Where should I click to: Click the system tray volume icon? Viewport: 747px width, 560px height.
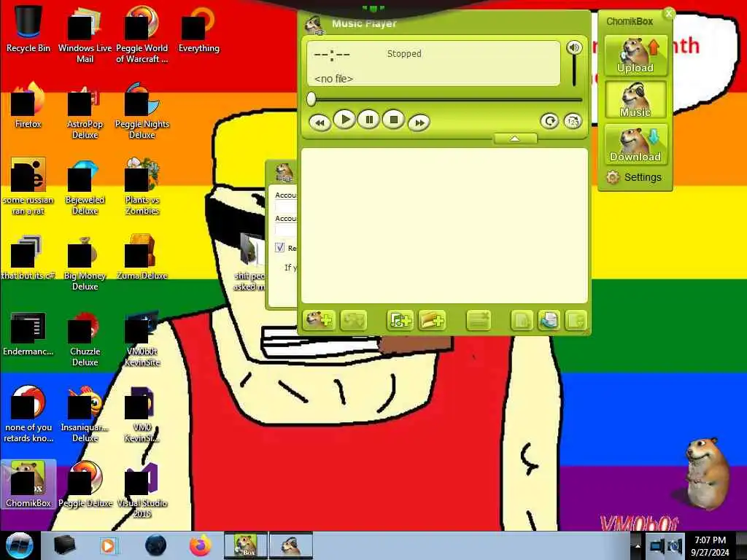tap(675, 546)
